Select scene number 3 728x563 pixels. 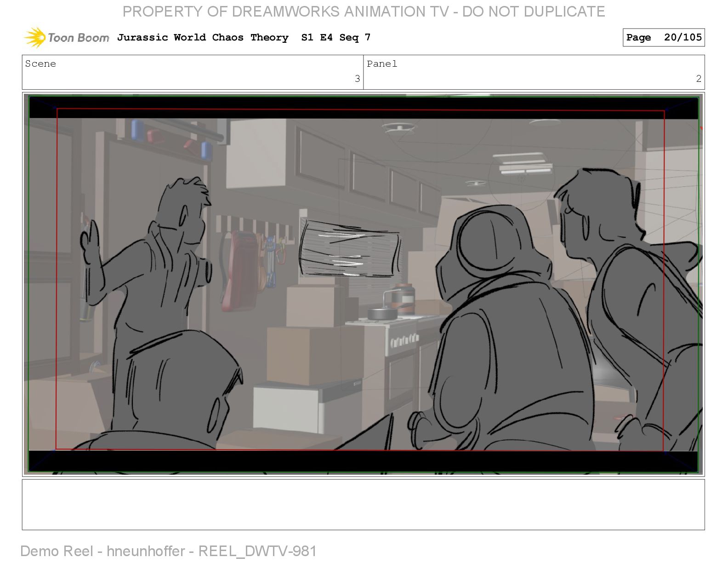coord(357,79)
